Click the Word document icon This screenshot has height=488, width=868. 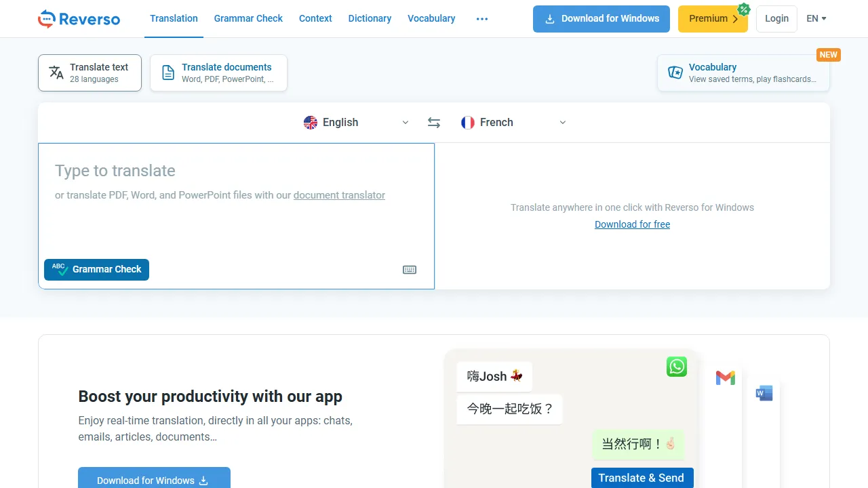(x=763, y=392)
